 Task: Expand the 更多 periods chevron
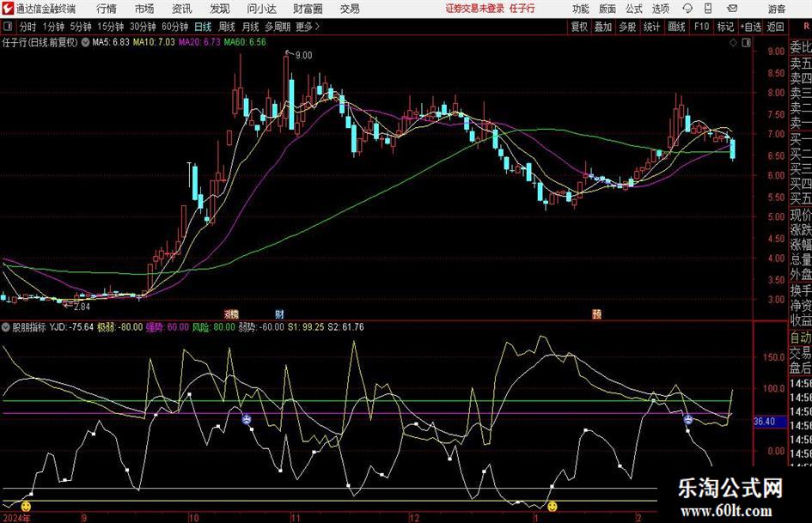317,27
